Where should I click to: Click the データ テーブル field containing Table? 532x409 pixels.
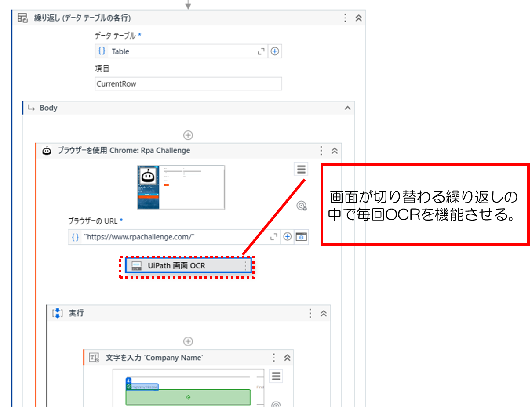tap(181, 51)
